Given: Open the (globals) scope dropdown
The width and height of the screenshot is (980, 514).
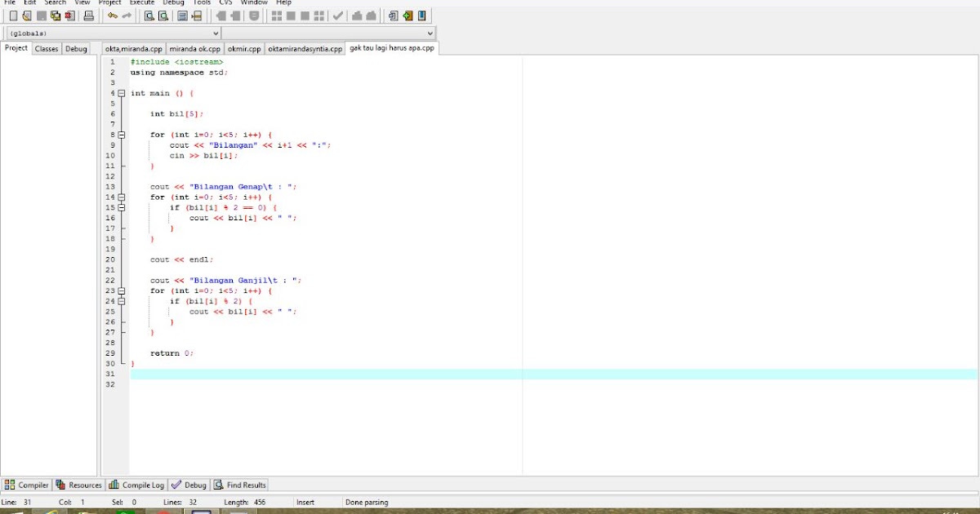Looking at the screenshot, I should coord(113,33).
